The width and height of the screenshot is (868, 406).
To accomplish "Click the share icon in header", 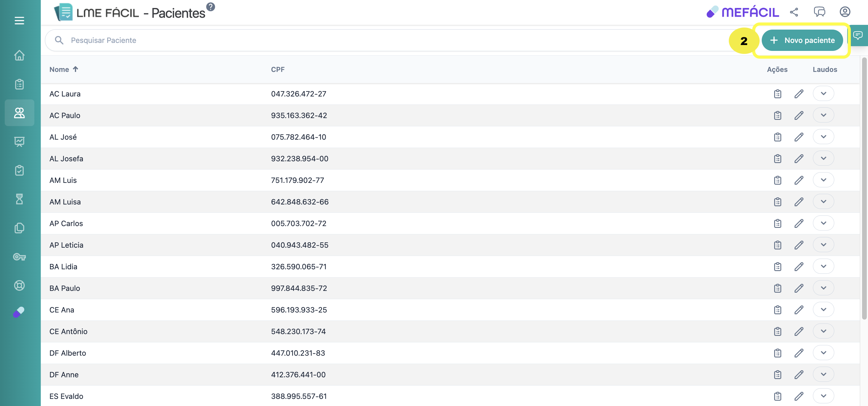I will pos(793,12).
